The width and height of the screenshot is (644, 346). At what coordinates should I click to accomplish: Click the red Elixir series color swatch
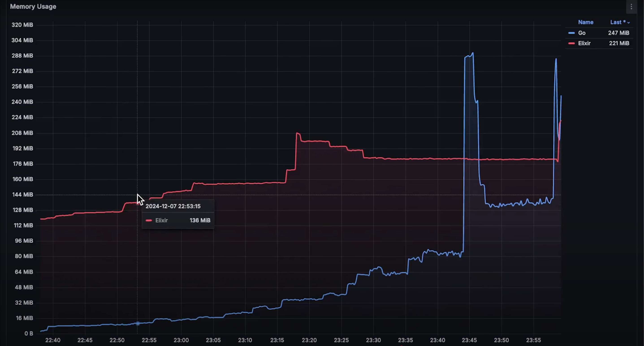(571, 43)
